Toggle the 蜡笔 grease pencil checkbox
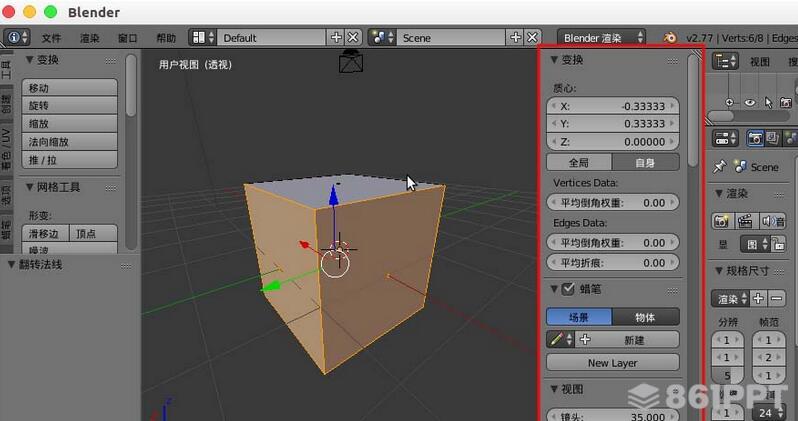Viewport: 798px width, 421px height. click(568, 289)
